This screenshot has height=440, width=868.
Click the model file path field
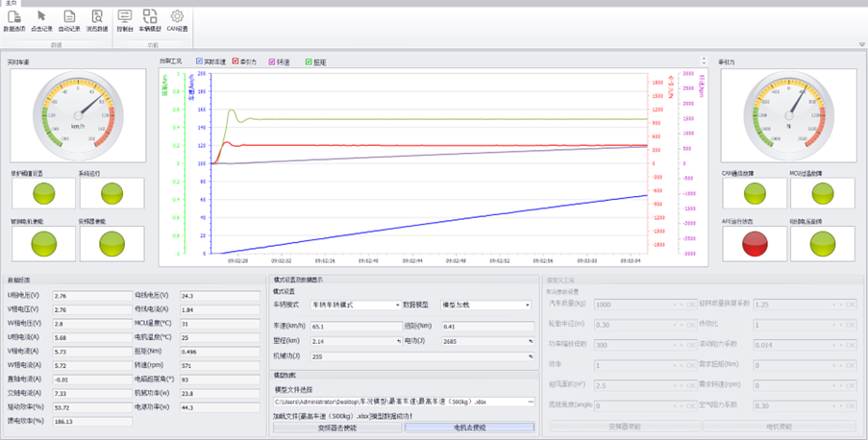tap(400, 402)
